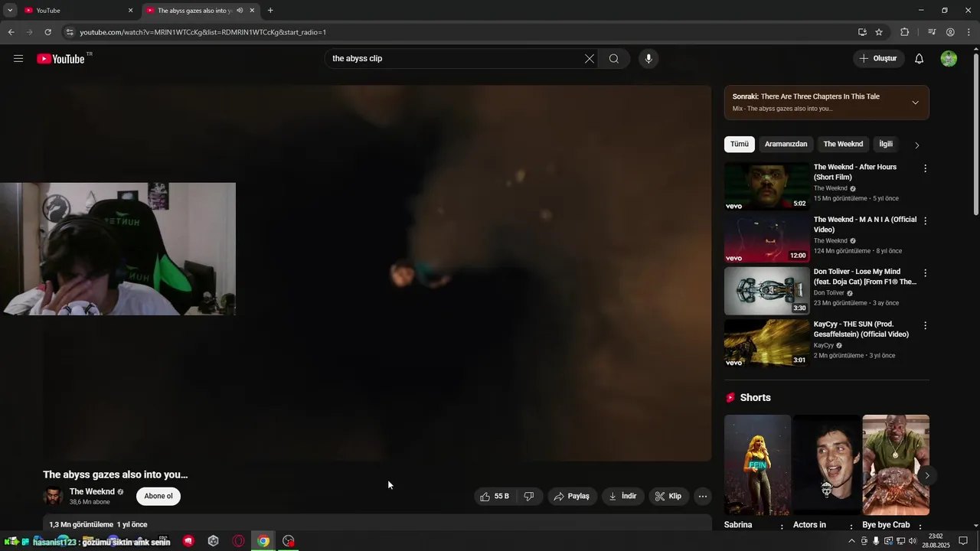Open the Windows volume tray icon
Screen dimensions: 980x551
[x=913, y=541]
